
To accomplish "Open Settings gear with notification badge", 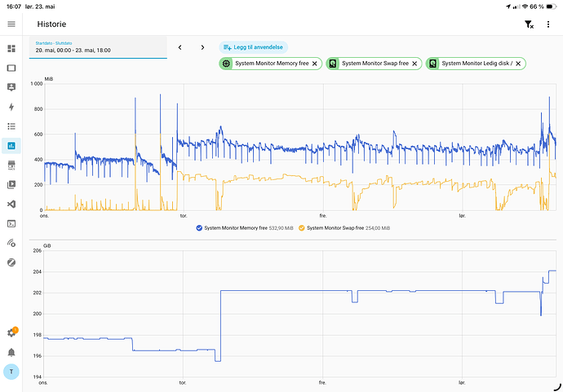I will tap(12, 333).
